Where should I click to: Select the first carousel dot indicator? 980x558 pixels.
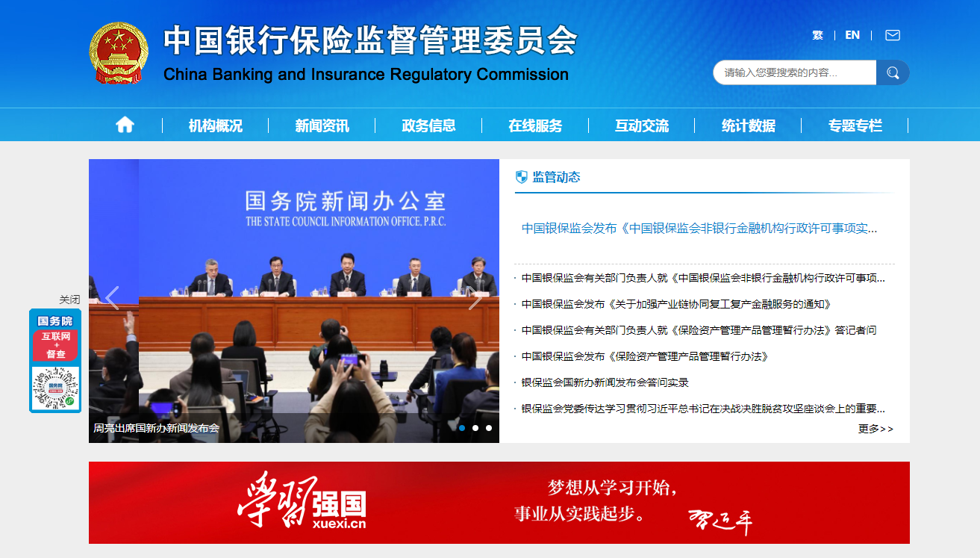pyautogui.click(x=462, y=428)
